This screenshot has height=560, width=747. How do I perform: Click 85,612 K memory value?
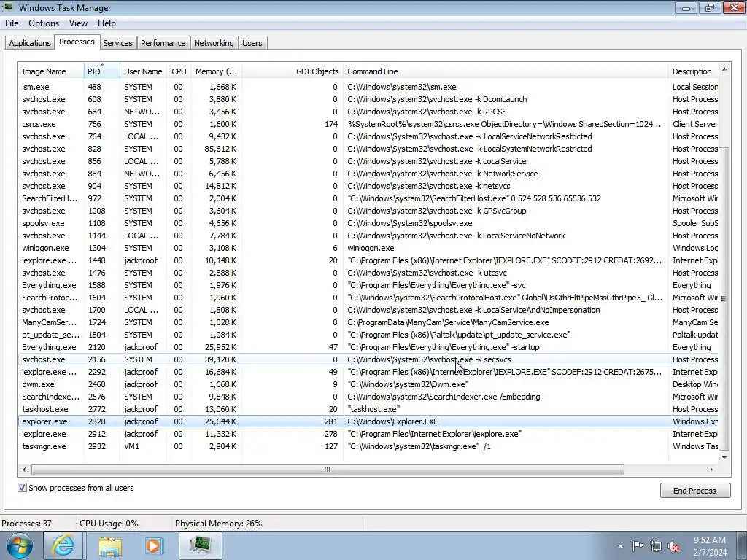click(x=220, y=149)
